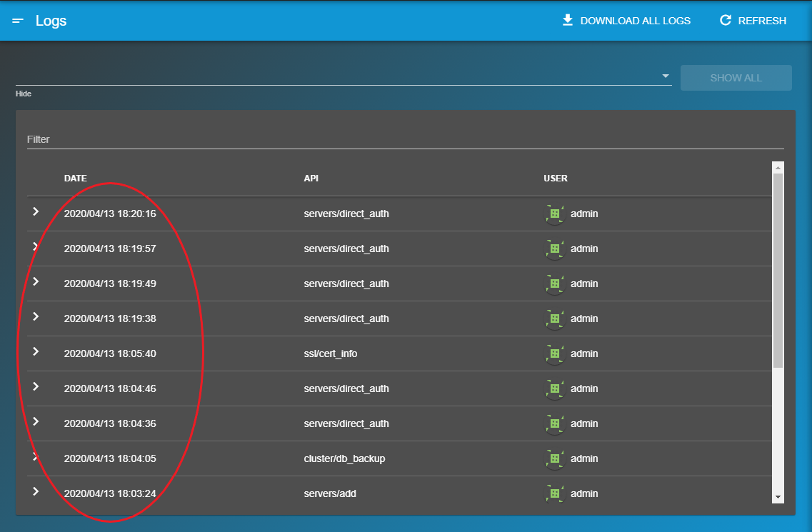The image size is (812, 532).
Task: Click the USER column header
Action: (x=555, y=179)
